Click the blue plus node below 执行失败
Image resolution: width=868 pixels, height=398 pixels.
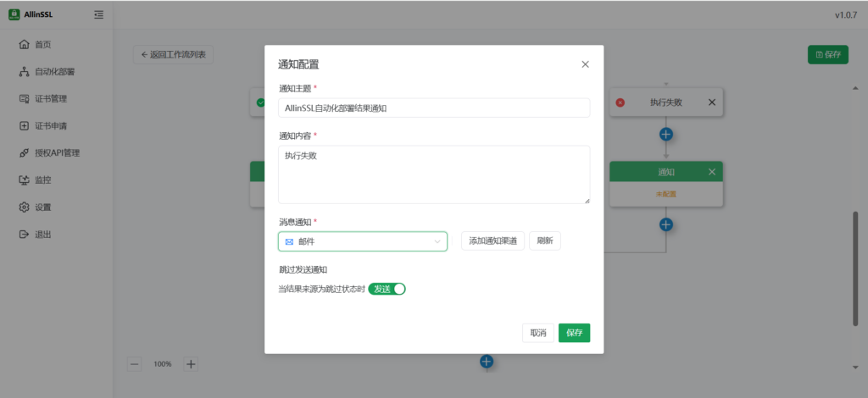click(x=666, y=134)
